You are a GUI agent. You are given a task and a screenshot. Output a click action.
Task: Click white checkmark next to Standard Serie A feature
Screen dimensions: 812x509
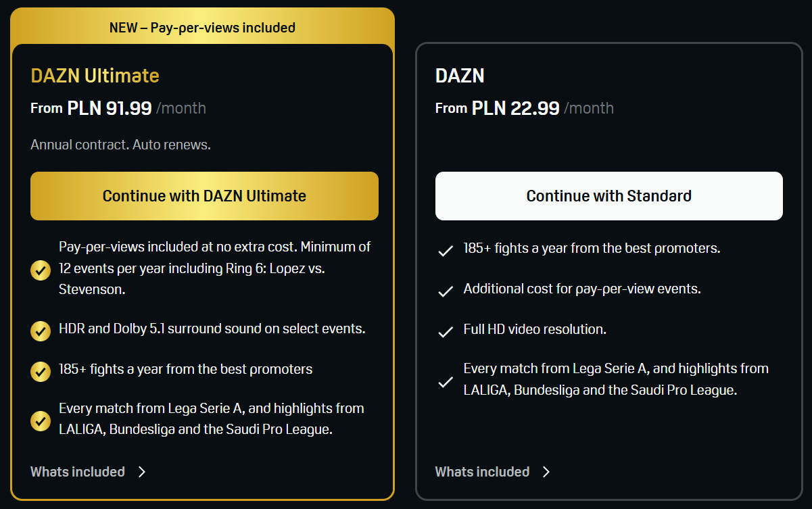tap(445, 381)
